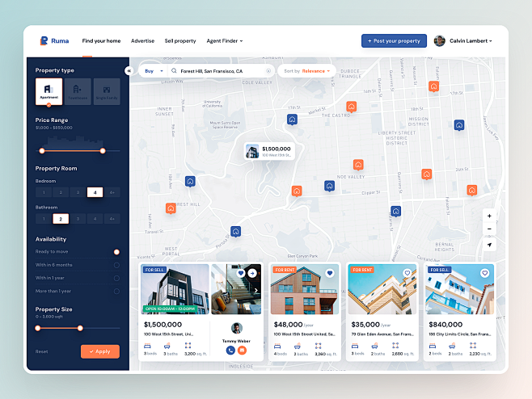Select More than 1 year availability
This screenshot has height=399, width=532.
(116, 292)
